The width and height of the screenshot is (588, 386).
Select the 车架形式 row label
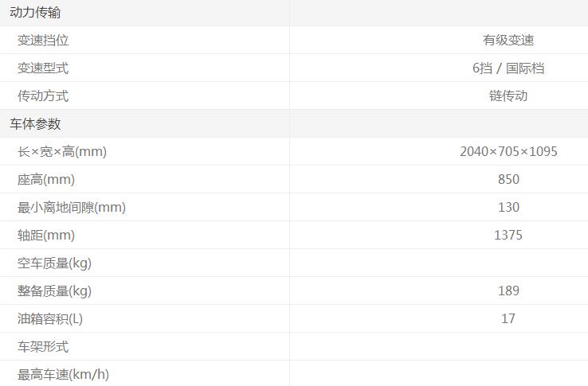click(x=43, y=347)
